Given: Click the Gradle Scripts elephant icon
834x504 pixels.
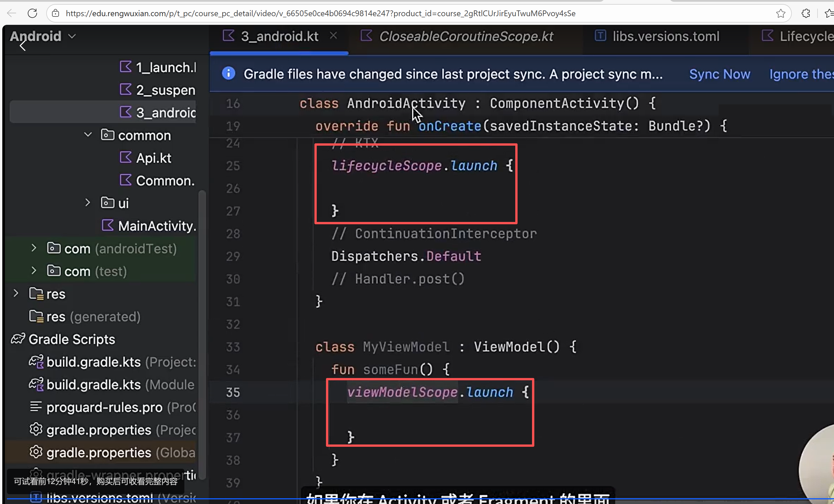Looking at the screenshot, I should (18, 339).
